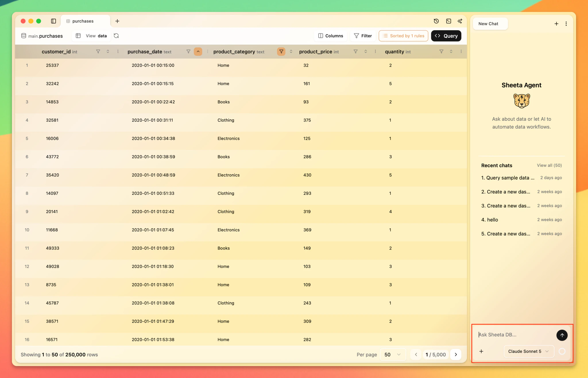Filter the purchase_date column
This screenshot has height=378, width=588.
(x=188, y=51)
